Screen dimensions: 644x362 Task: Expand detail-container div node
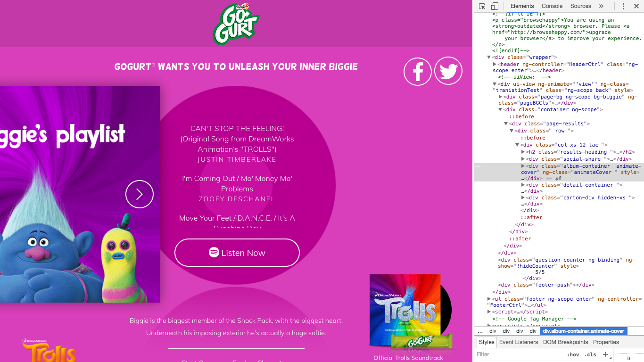tap(523, 185)
